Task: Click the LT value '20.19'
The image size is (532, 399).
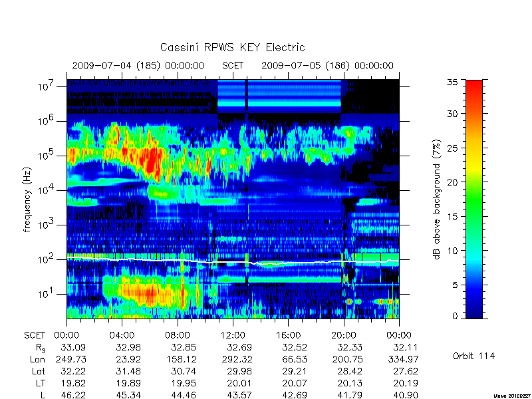Action: 406,383
